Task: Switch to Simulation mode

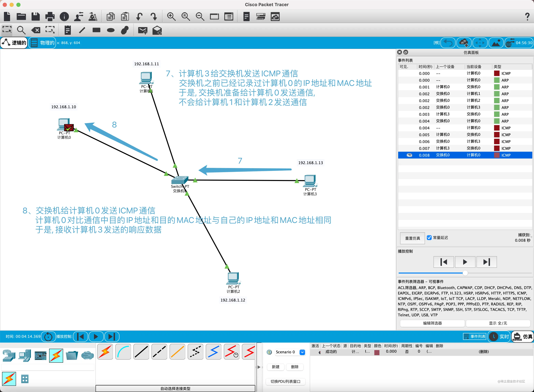Action: 522,336
